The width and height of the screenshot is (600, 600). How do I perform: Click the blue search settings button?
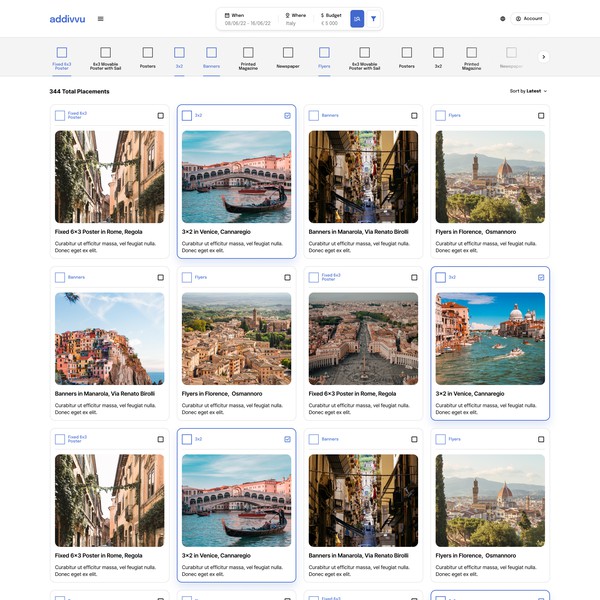(x=357, y=19)
